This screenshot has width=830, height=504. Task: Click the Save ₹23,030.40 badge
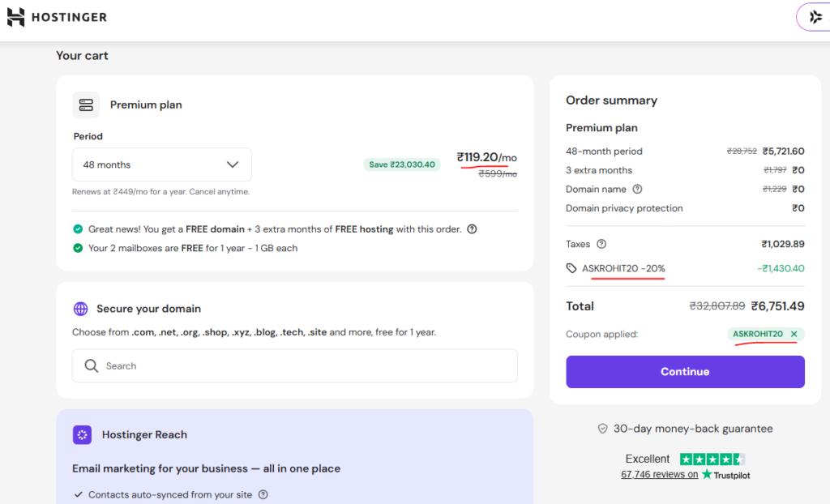[x=402, y=164]
